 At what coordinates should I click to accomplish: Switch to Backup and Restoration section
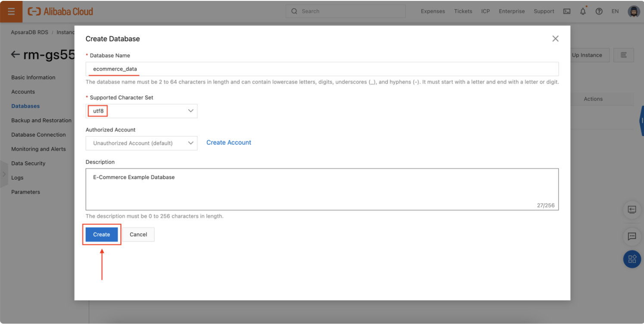click(41, 120)
